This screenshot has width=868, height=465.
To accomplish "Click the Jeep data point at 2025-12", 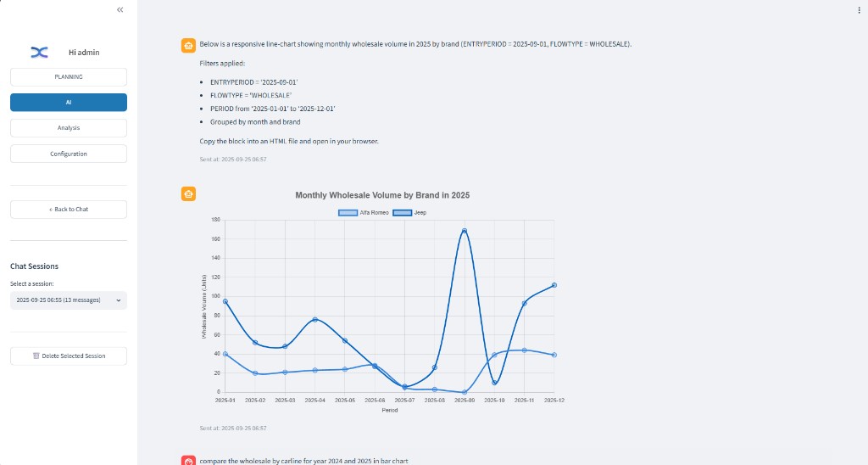I will (554, 285).
